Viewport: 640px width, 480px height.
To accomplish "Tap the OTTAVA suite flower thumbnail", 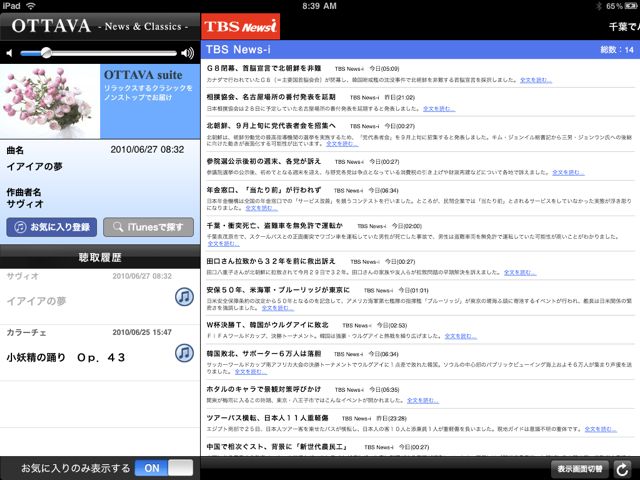I will 50,101.
